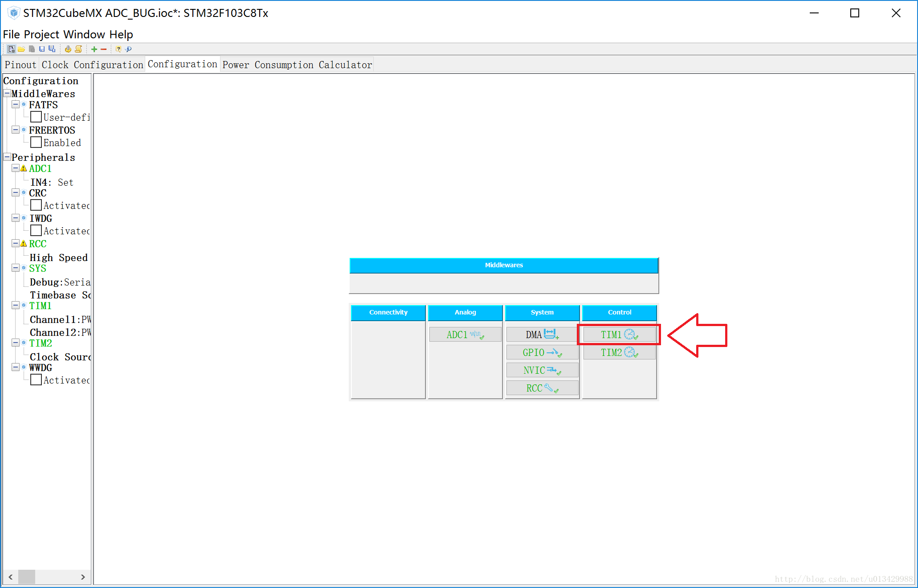918x588 pixels.
Task: Open the RCC configuration button
Action: coord(542,388)
